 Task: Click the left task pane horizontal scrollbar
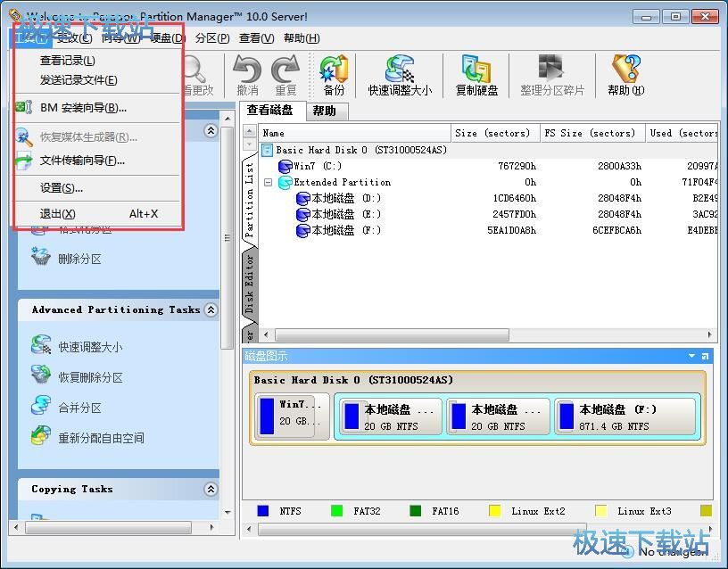(109, 527)
